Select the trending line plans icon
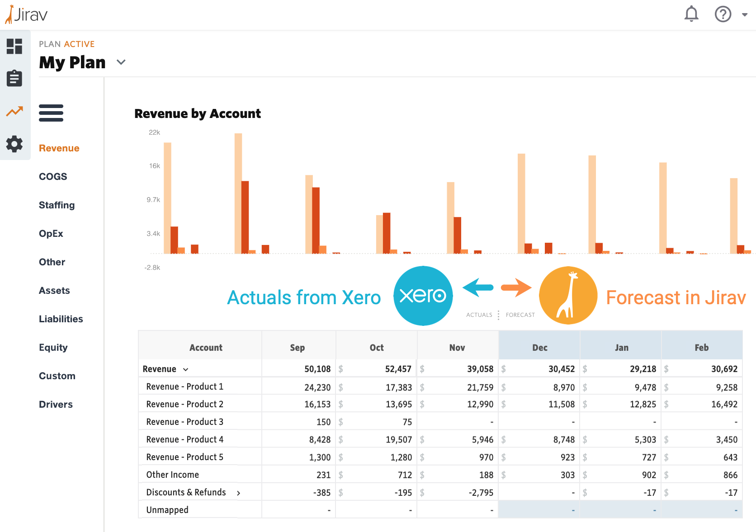 14,111
